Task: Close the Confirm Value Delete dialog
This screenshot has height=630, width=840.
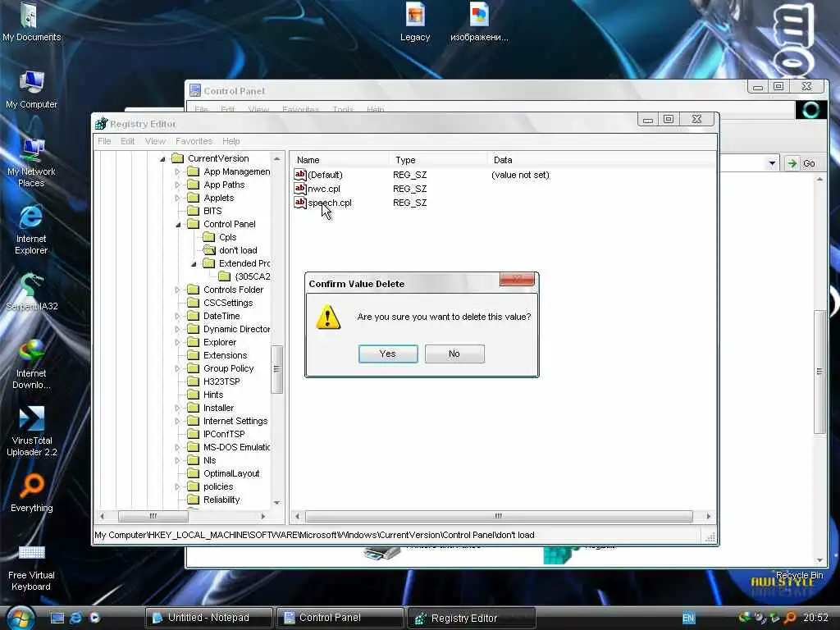Action: 517,279
